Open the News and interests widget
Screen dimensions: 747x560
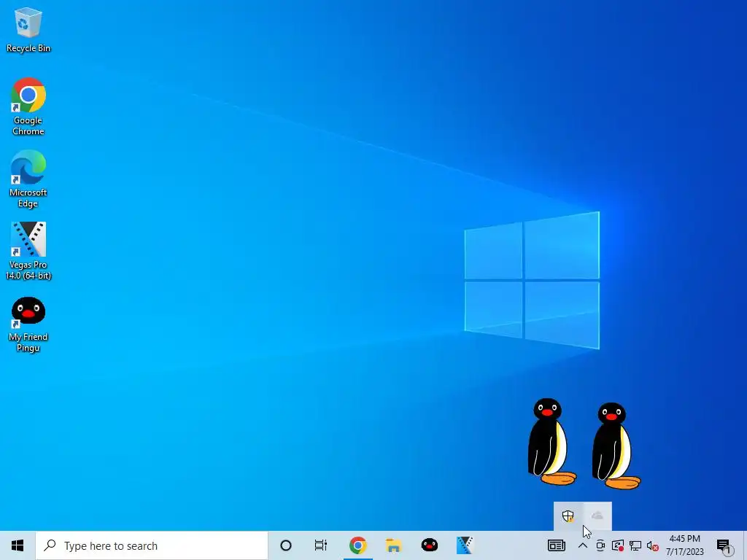click(556, 545)
